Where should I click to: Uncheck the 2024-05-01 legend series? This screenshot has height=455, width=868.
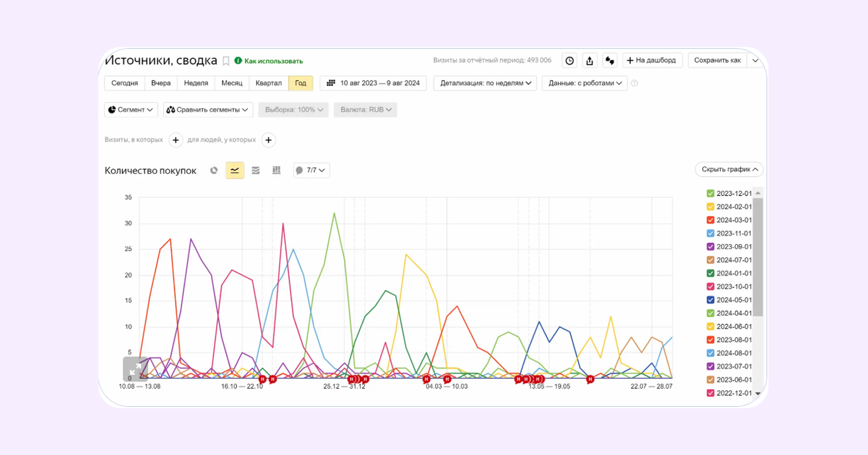tap(710, 300)
